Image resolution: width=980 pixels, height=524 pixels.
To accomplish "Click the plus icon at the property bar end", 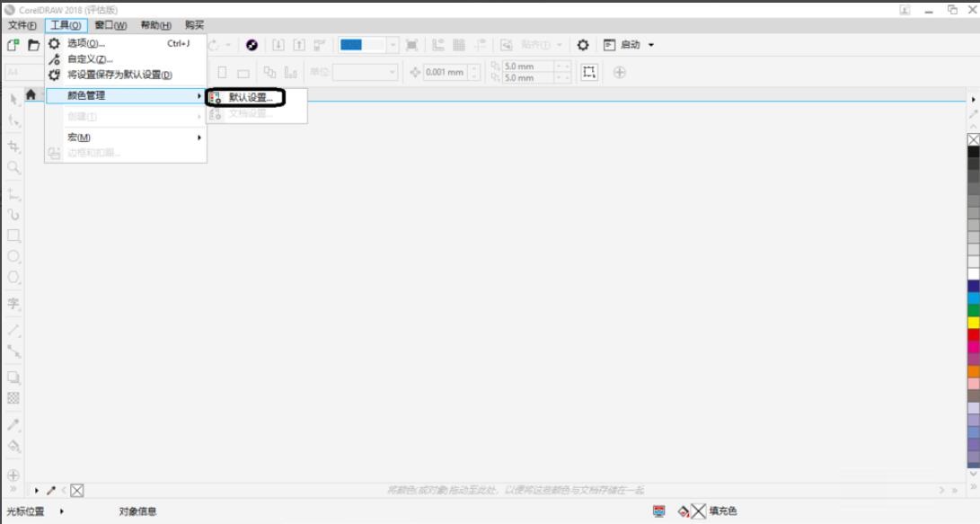I will (x=620, y=73).
